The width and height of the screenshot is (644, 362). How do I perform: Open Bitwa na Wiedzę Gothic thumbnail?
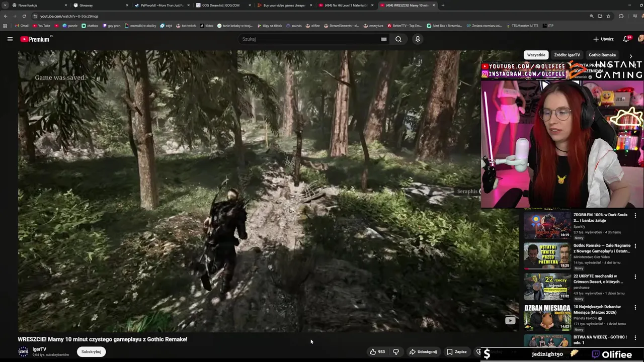coord(547,341)
